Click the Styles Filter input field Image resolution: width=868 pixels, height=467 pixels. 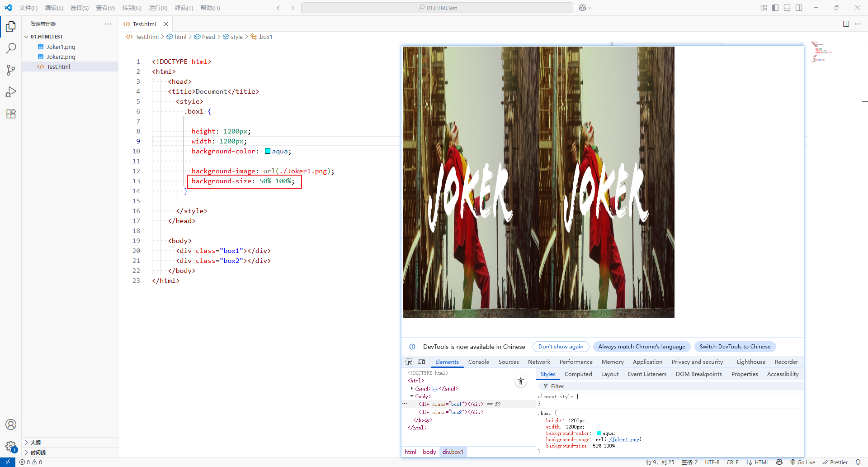(x=670, y=386)
